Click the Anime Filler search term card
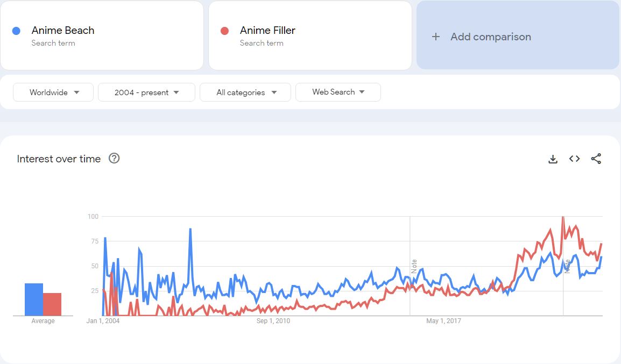Screen dimensions: 621x364 (310, 35)
